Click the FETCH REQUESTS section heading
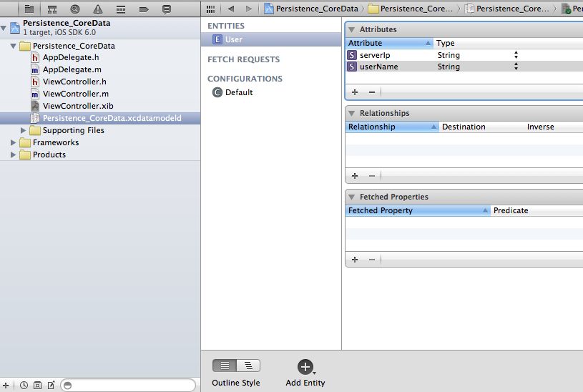Image resolution: width=583 pixels, height=392 pixels. [243, 59]
